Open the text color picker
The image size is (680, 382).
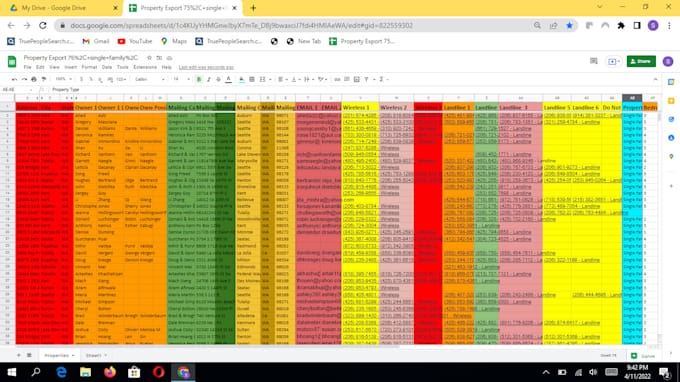click(x=229, y=79)
